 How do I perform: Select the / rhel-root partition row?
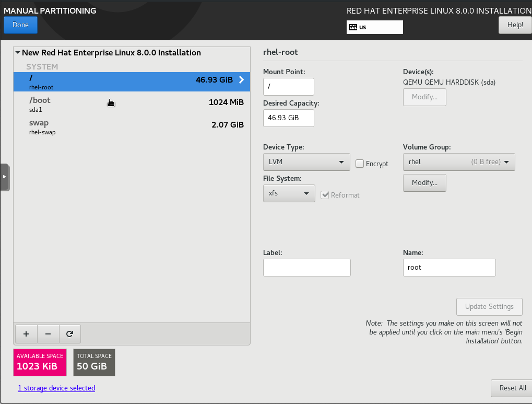coord(132,82)
